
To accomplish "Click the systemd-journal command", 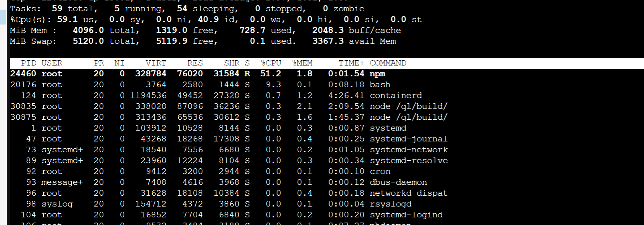I will pyautogui.click(x=408, y=139).
